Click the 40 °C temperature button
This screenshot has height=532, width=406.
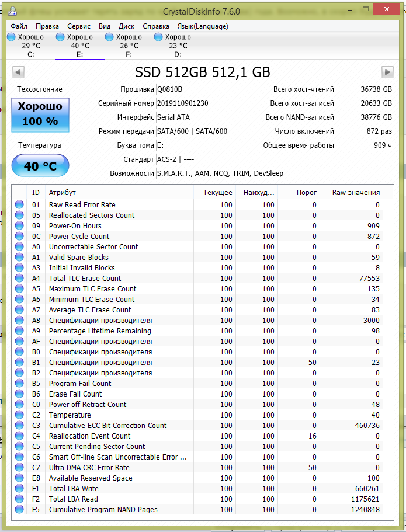pos(40,166)
